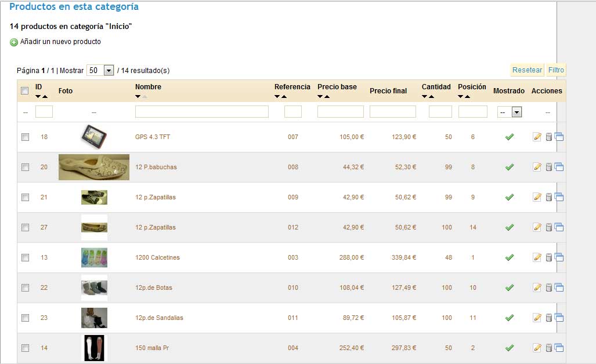Open the 12p.de Sandalias product name
This screenshot has width=596, height=364.
coord(159,318)
